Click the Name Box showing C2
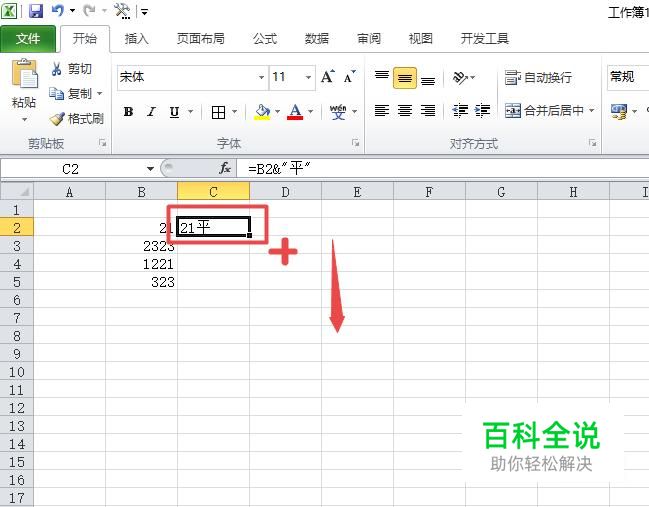This screenshot has height=507, width=649. (x=70, y=168)
